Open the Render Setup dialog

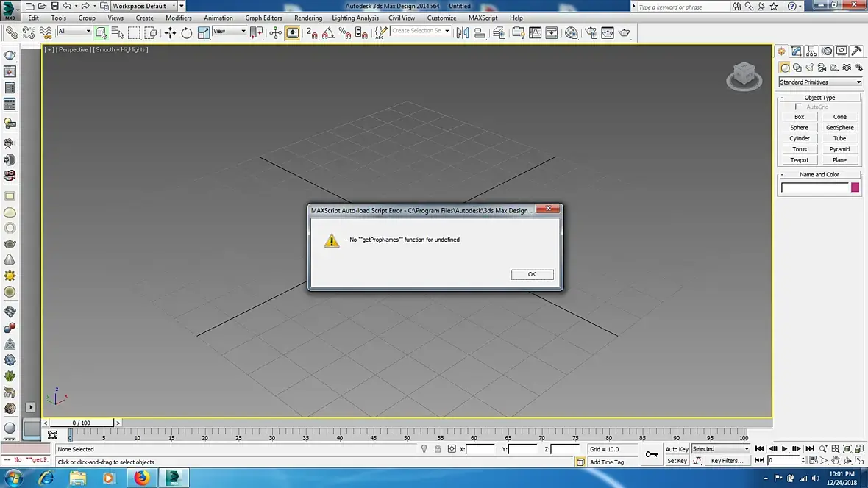coord(591,33)
